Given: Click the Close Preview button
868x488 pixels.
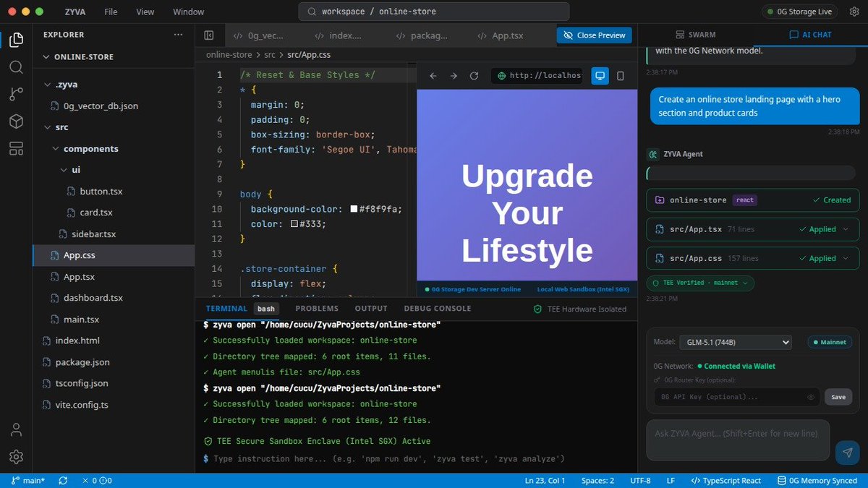Looking at the screenshot, I should (x=594, y=35).
